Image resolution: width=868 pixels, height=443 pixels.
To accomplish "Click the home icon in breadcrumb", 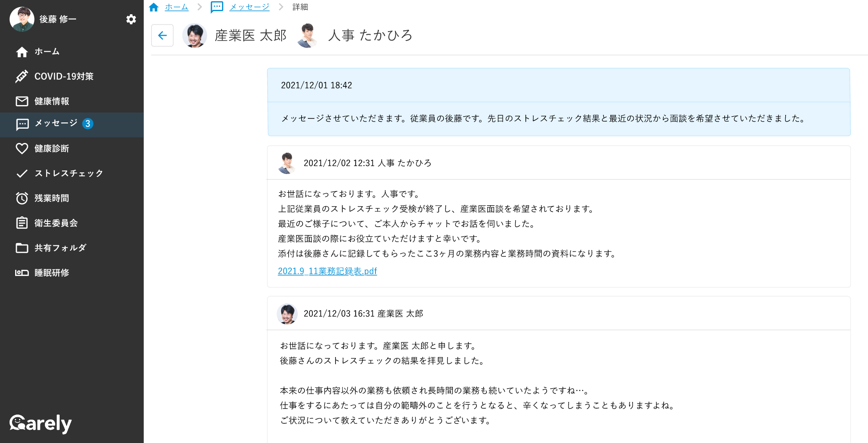I will [154, 7].
